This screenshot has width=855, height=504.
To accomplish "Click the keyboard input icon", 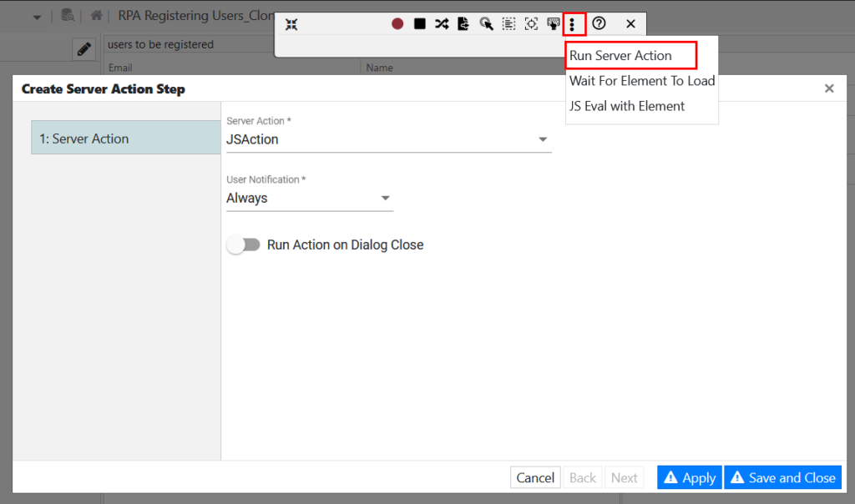I will point(554,24).
